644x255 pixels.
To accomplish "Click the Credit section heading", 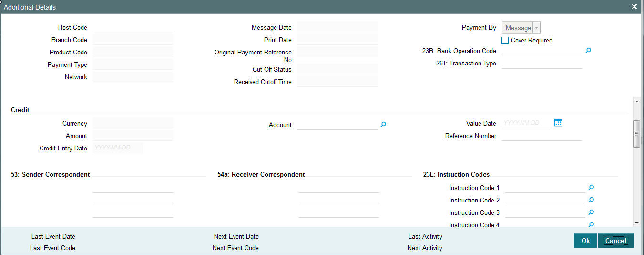I will pos(20,110).
